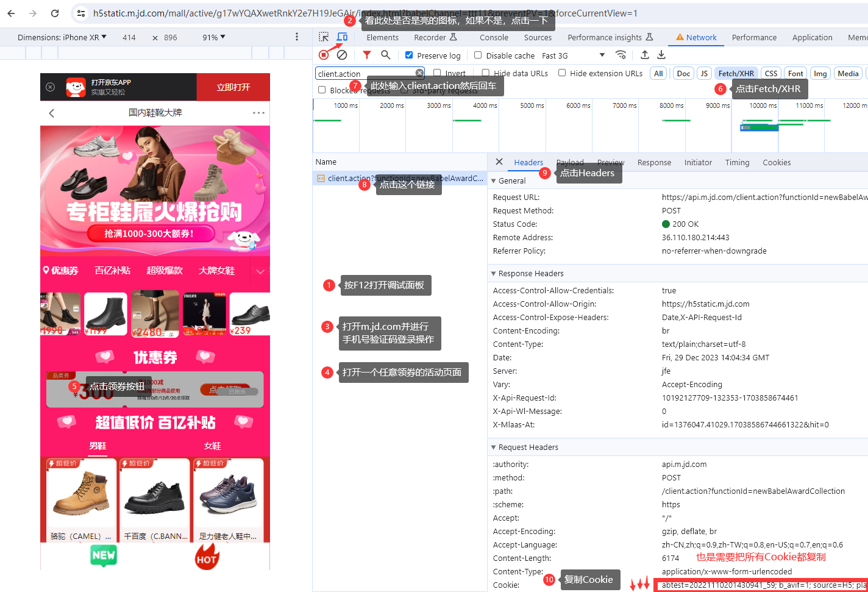Tap the HOT bottom navigation icon
868x592 pixels.
[x=207, y=557]
